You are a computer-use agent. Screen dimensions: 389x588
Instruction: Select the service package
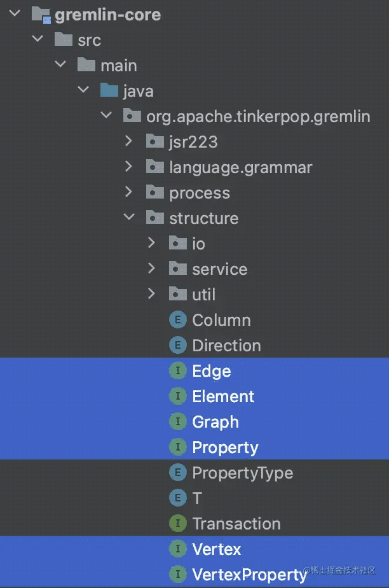(219, 269)
